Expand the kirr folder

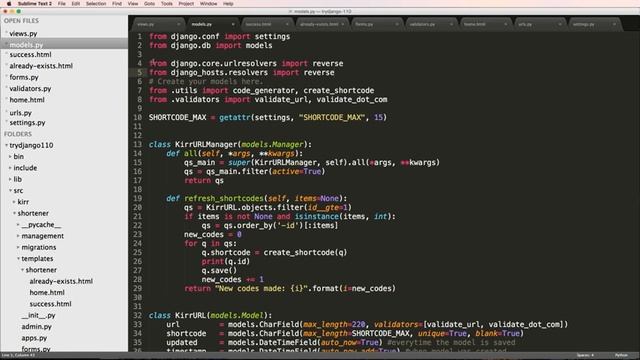pyautogui.click(x=14, y=202)
